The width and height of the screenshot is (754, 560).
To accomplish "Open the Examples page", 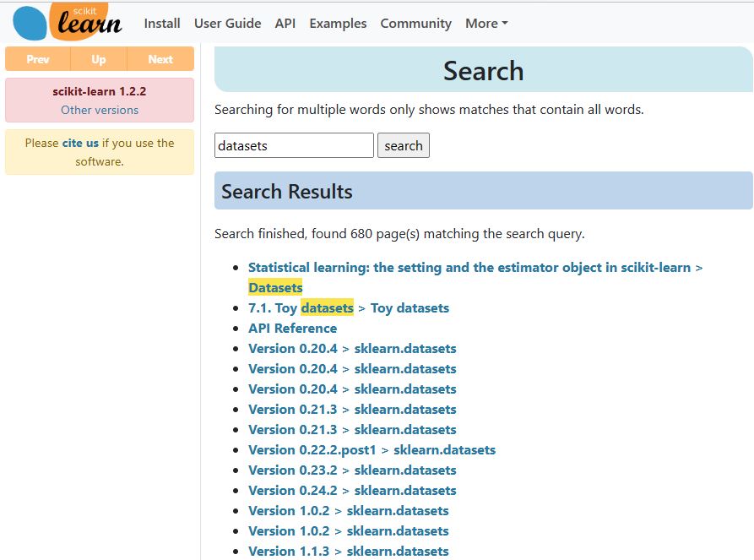I will 338,23.
